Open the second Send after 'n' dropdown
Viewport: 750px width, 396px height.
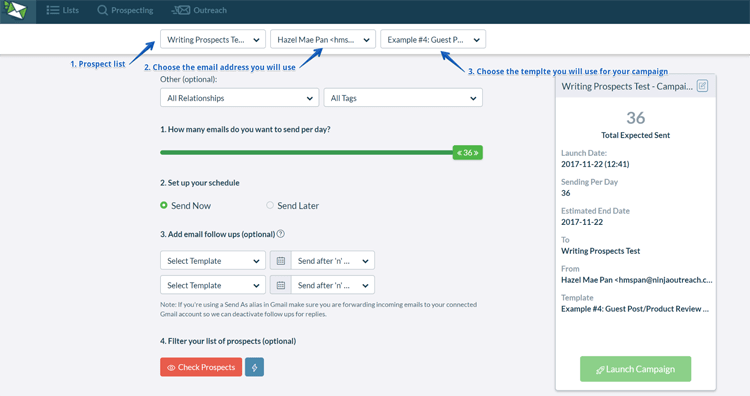pos(333,285)
